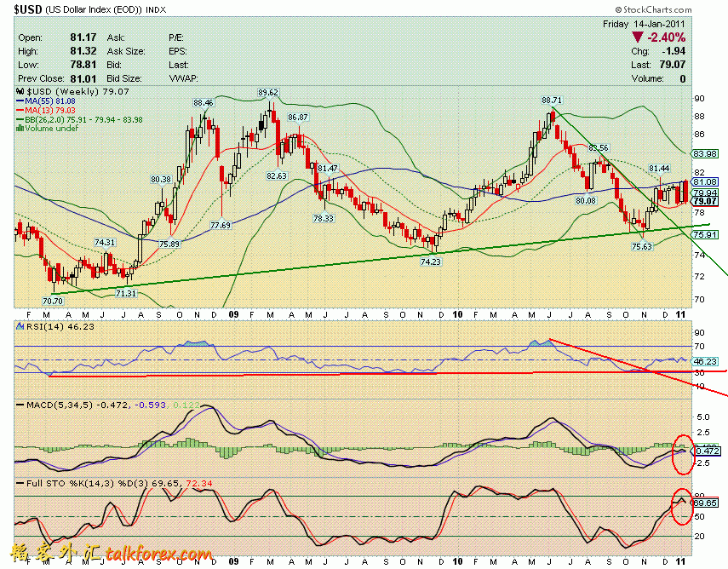Click the 69.65 stochastic axis tag

tap(704, 503)
